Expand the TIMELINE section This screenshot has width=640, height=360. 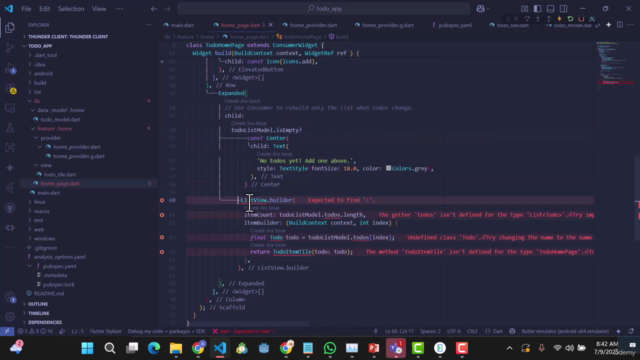tap(38, 313)
